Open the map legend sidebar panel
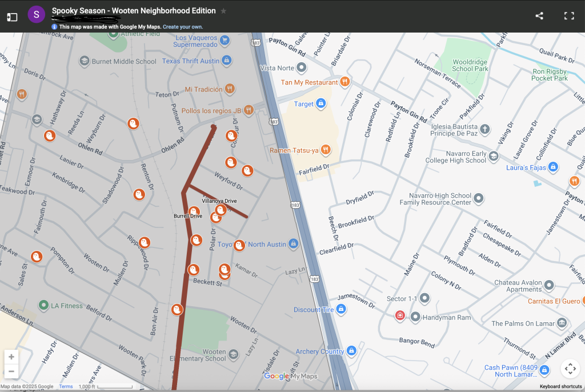This screenshot has height=392, width=585. tap(12, 17)
